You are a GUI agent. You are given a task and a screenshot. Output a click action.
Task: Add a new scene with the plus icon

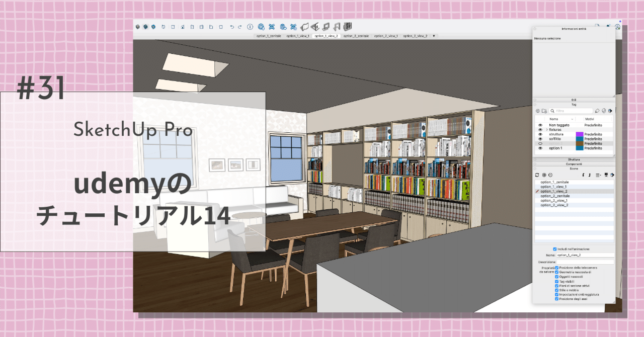[544, 175]
